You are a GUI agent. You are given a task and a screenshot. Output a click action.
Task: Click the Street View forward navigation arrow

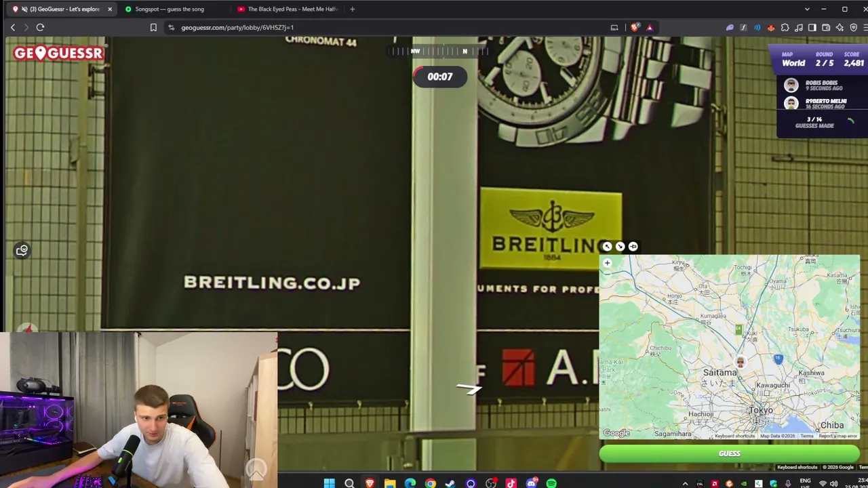point(469,388)
